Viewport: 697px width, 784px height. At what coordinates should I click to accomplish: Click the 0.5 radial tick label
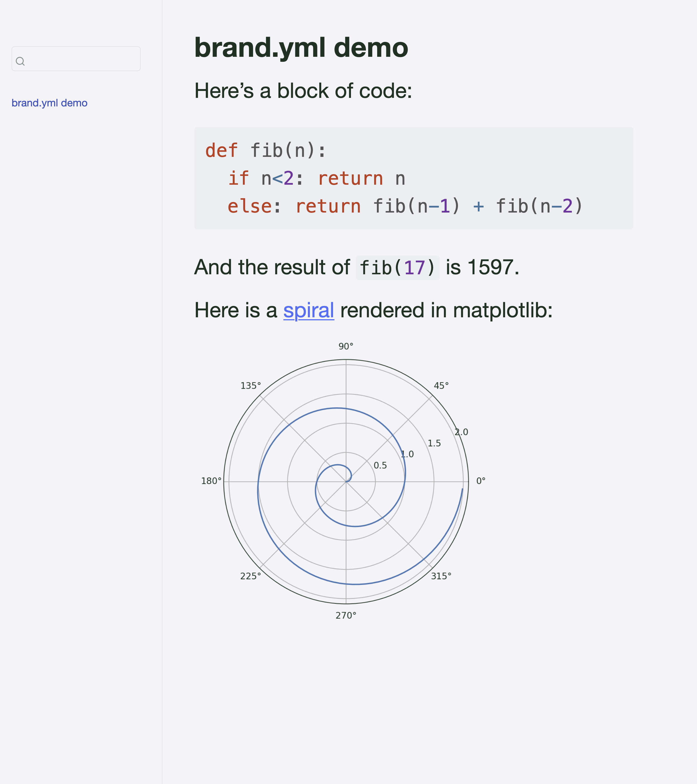click(x=380, y=466)
